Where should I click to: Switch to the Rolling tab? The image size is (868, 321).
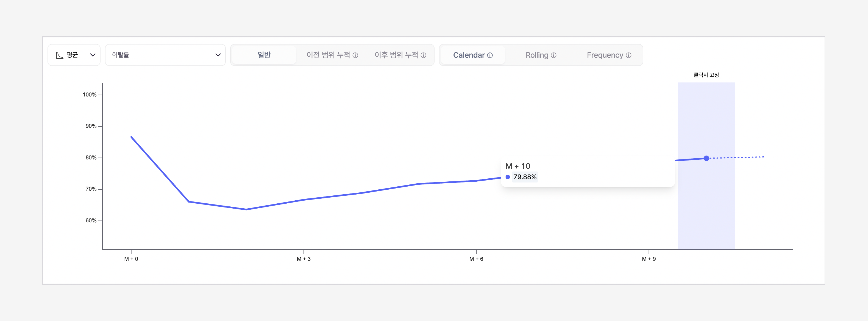[537, 55]
